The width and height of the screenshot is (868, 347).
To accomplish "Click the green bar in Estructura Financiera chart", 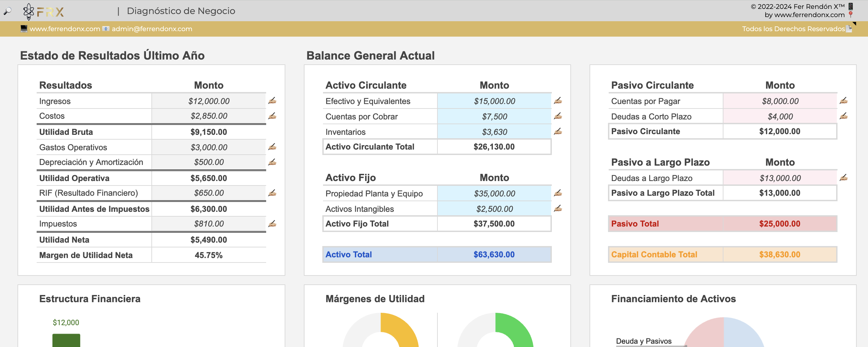I will 66,340.
